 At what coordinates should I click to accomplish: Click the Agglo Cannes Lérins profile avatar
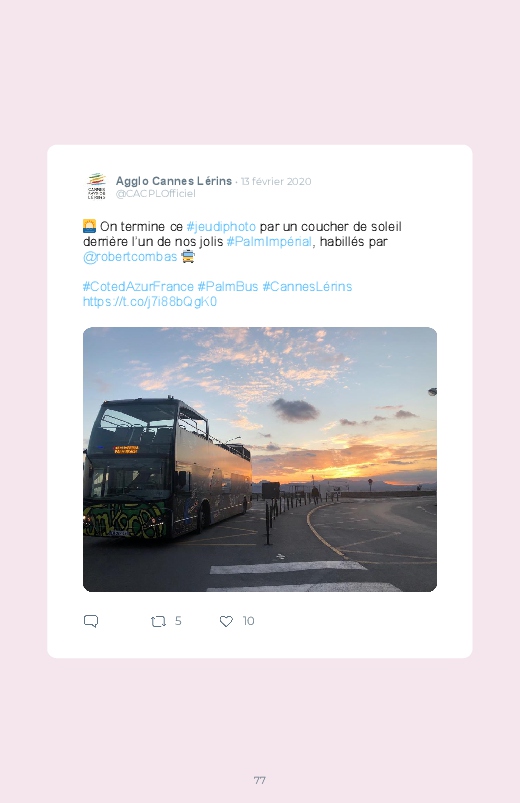tap(96, 186)
